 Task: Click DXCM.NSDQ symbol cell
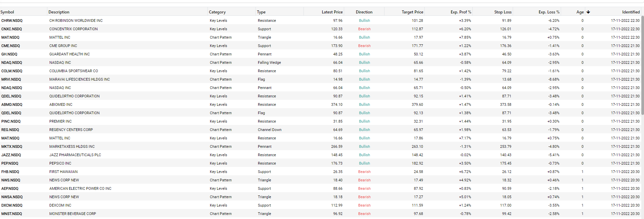click(x=12, y=205)
